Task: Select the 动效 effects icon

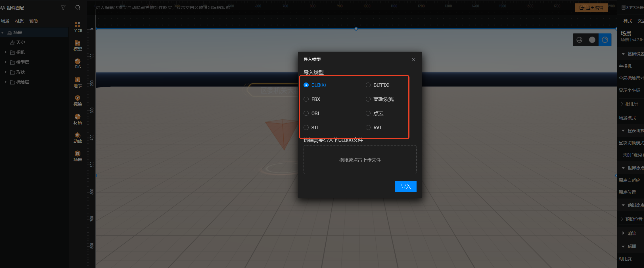Action: (78, 138)
